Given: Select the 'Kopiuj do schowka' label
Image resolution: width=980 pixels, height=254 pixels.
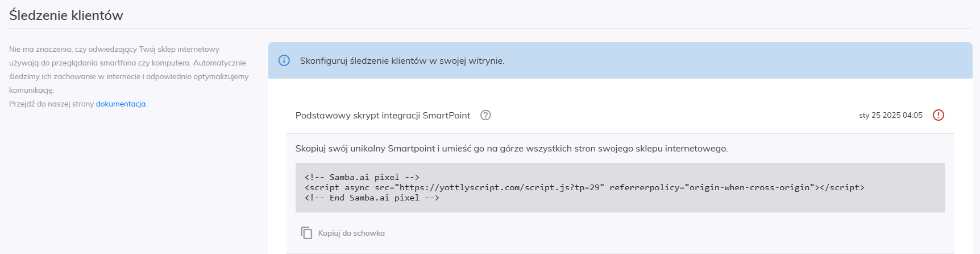Looking at the screenshot, I should [x=351, y=233].
